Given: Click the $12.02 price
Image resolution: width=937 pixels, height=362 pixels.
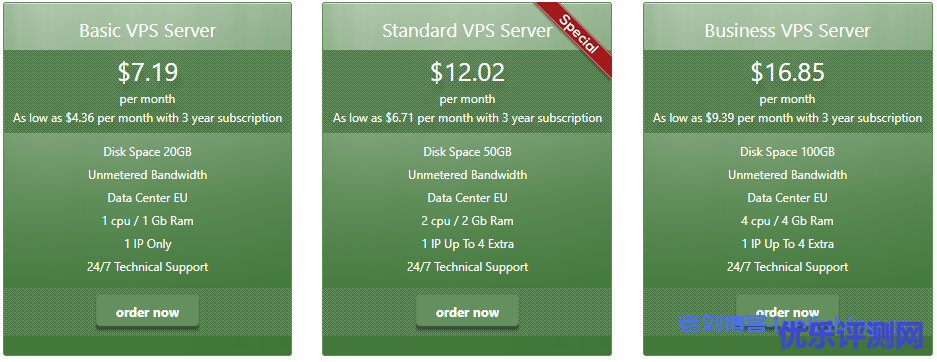Looking at the screenshot, I should [x=467, y=72].
